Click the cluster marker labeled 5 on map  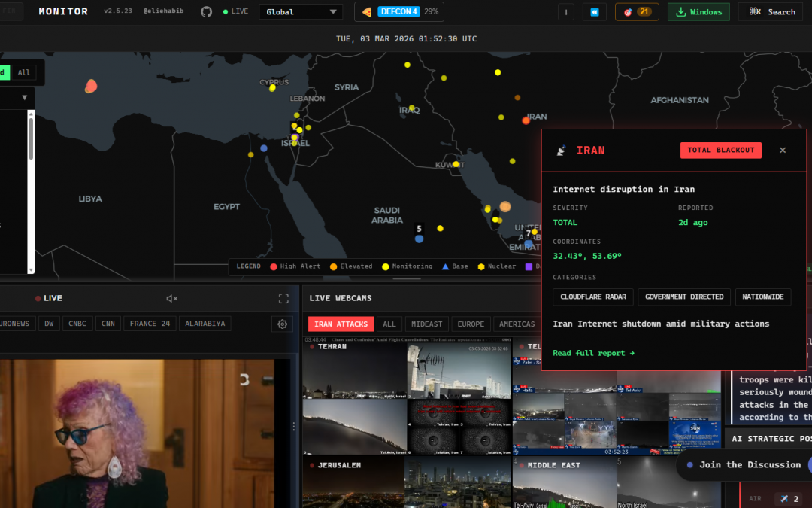click(419, 238)
